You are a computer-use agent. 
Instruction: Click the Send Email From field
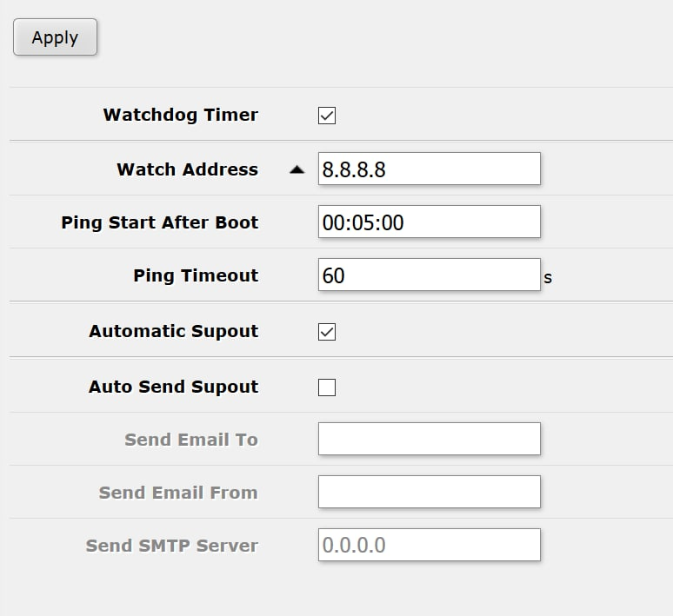point(430,492)
